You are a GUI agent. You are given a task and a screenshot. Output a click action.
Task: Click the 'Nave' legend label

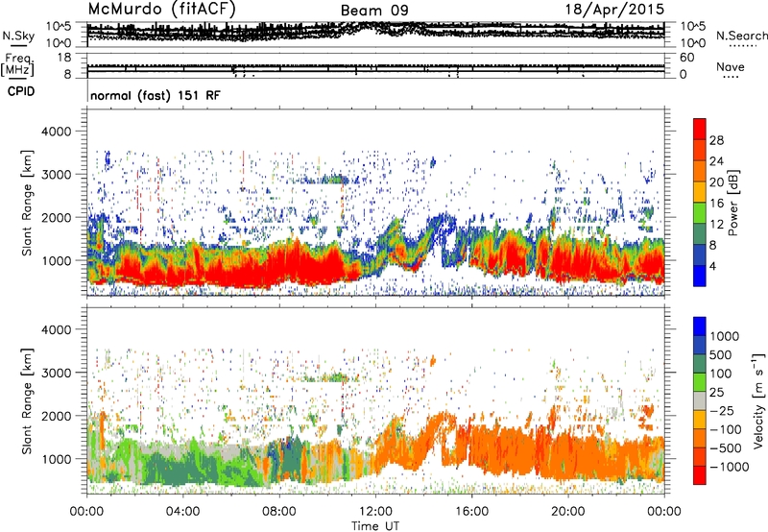(731, 66)
